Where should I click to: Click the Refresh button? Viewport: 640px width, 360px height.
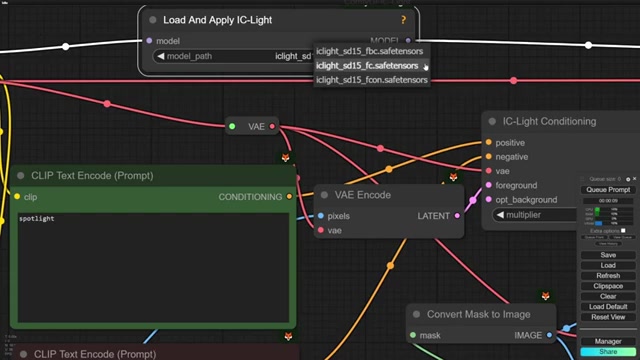608,276
